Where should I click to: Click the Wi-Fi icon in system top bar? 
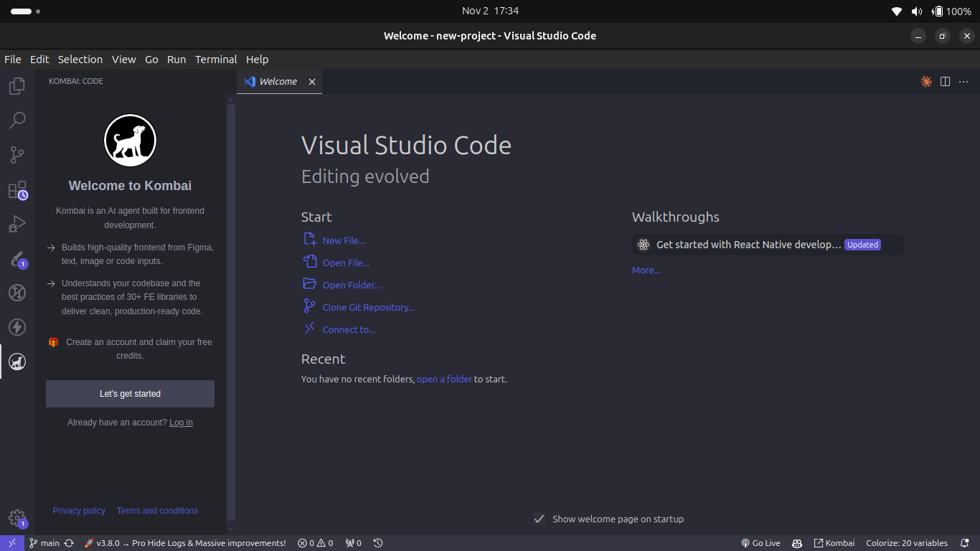tap(897, 11)
